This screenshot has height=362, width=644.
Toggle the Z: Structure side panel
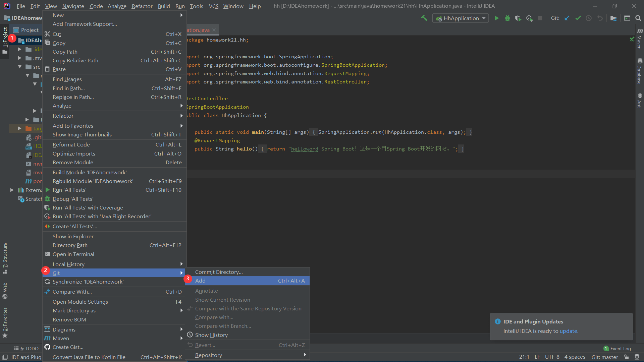[x=5, y=258]
